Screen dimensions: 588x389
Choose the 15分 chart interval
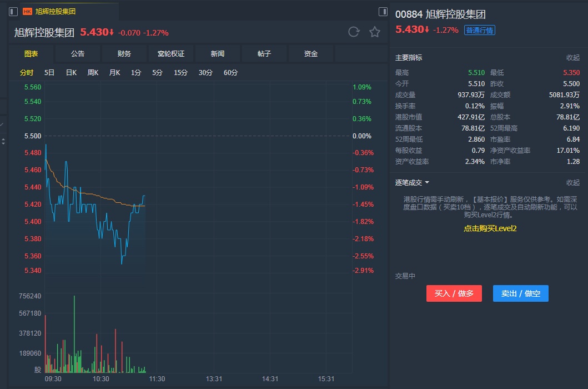180,72
